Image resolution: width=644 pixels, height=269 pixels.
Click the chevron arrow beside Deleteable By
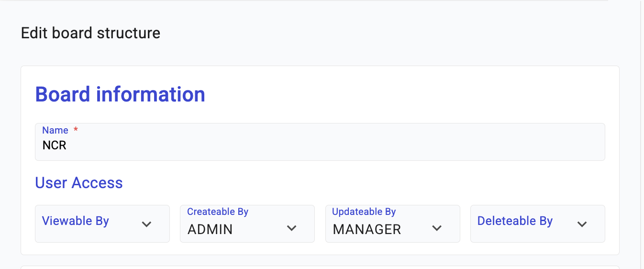coord(582,224)
